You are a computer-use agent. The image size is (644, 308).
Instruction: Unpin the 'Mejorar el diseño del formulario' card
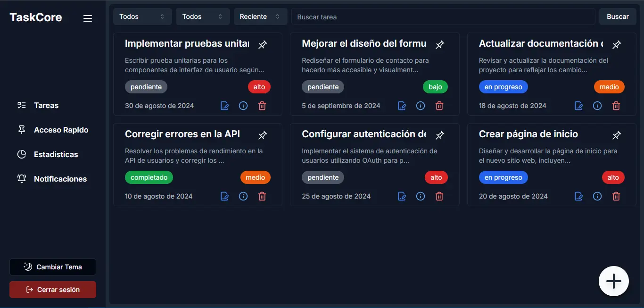click(440, 45)
